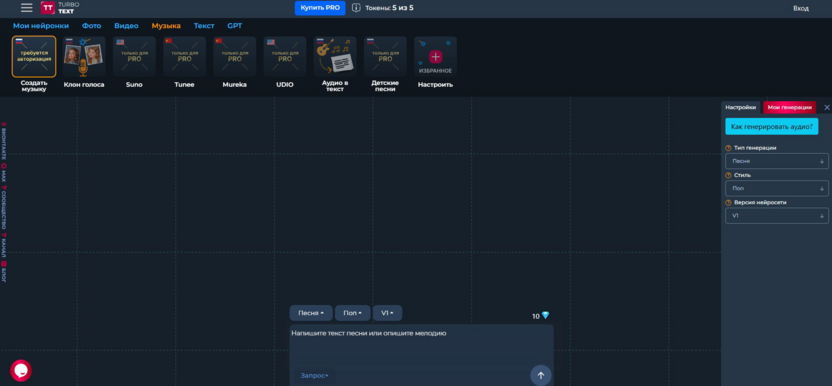Viewport: 832px width, 386px height.
Task: Switch to the Текст tab
Action: click(x=204, y=25)
